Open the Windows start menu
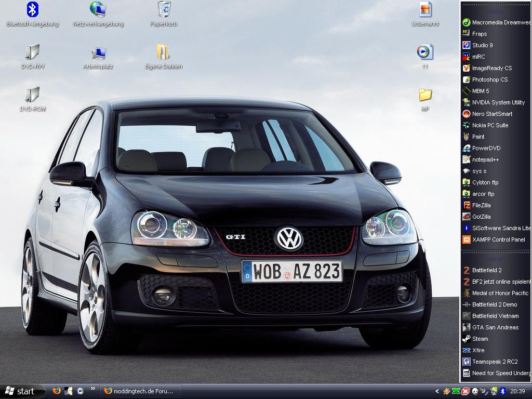This screenshot has width=532, height=399. pos(23,391)
